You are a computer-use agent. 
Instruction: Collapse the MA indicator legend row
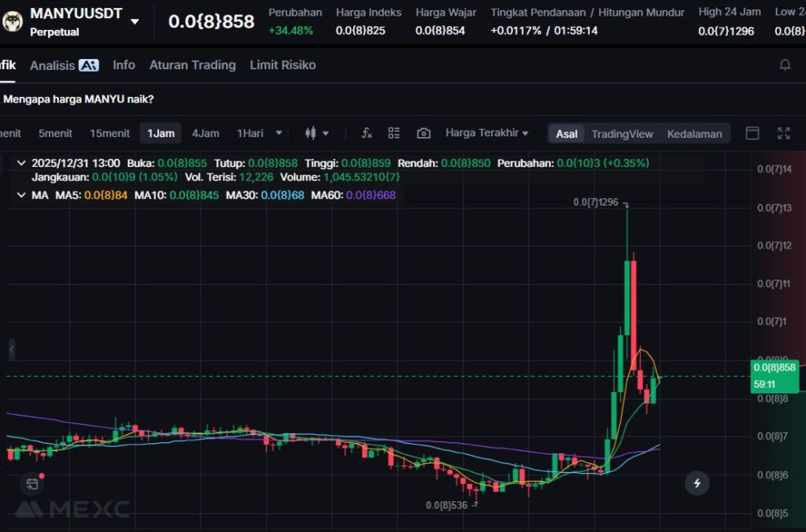click(20, 194)
